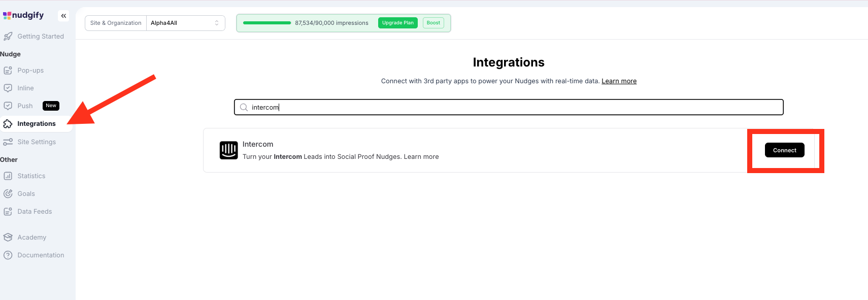
Task: Open the Alpha4All site dropdown
Action: (185, 23)
